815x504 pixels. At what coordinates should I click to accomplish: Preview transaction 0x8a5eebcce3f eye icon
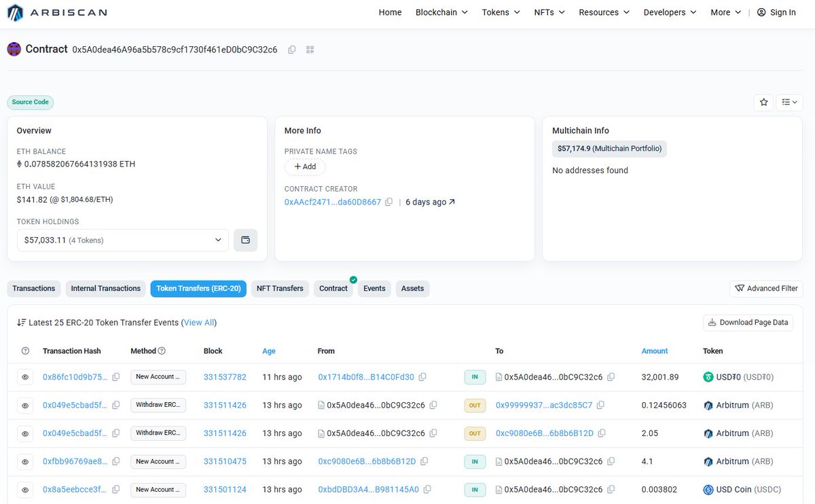pos(25,490)
